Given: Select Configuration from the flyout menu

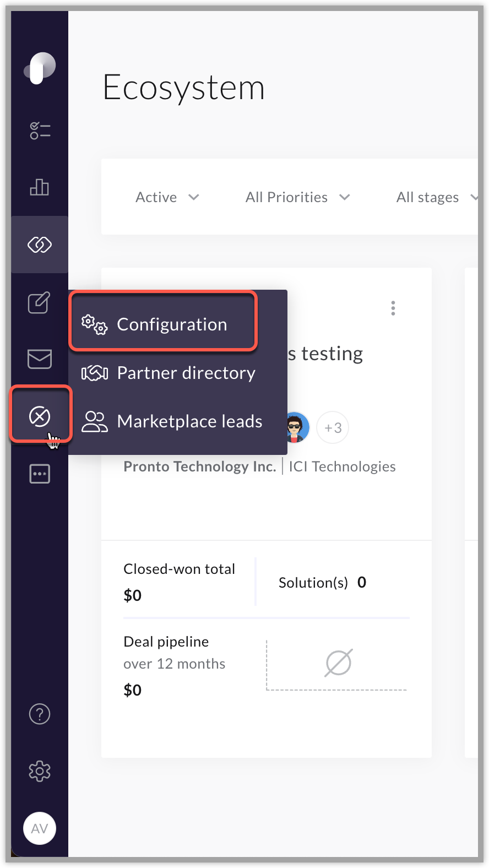Looking at the screenshot, I should click(x=164, y=324).
